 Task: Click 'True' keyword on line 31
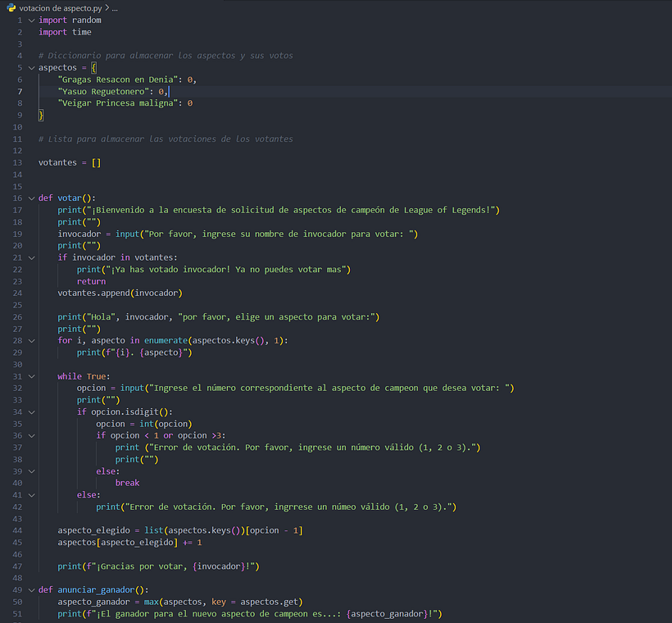click(x=96, y=376)
